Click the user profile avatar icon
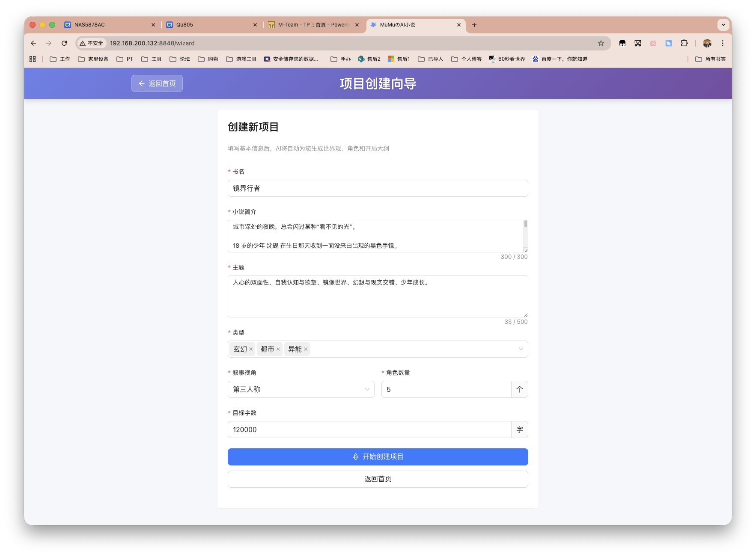Screen dimensions: 756x557 (x=707, y=43)
